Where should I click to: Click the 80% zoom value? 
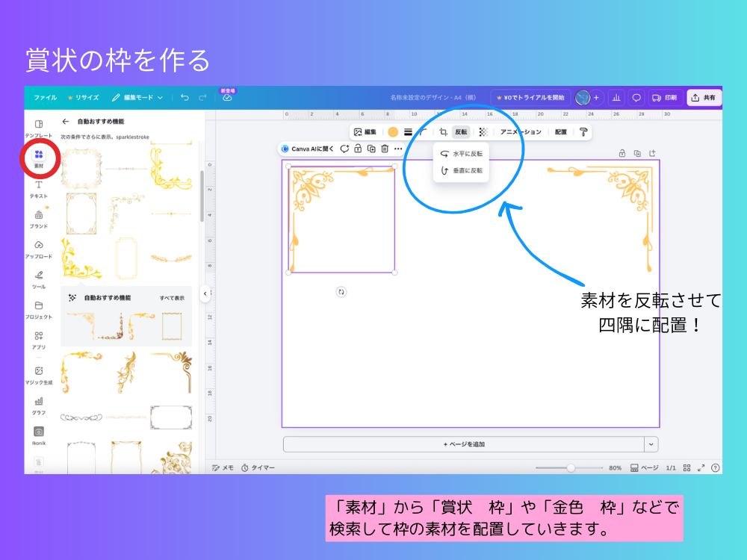pos(615,468)
